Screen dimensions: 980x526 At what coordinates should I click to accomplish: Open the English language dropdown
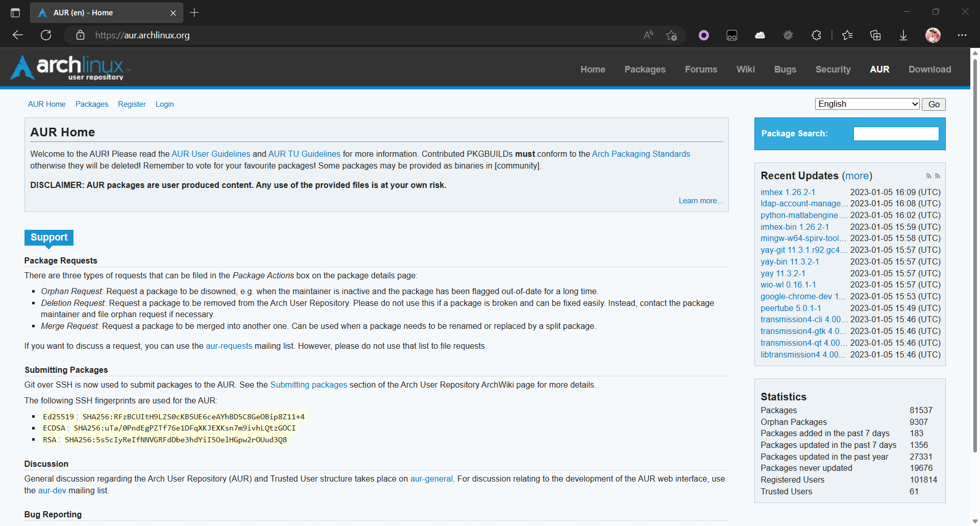pos(867,104)
